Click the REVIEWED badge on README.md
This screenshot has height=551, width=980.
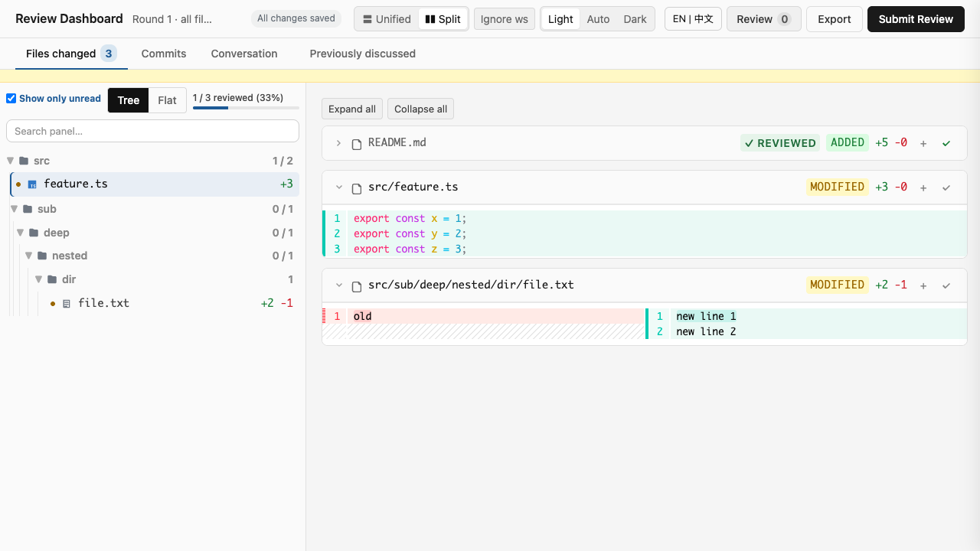click(x=780, y=143)
